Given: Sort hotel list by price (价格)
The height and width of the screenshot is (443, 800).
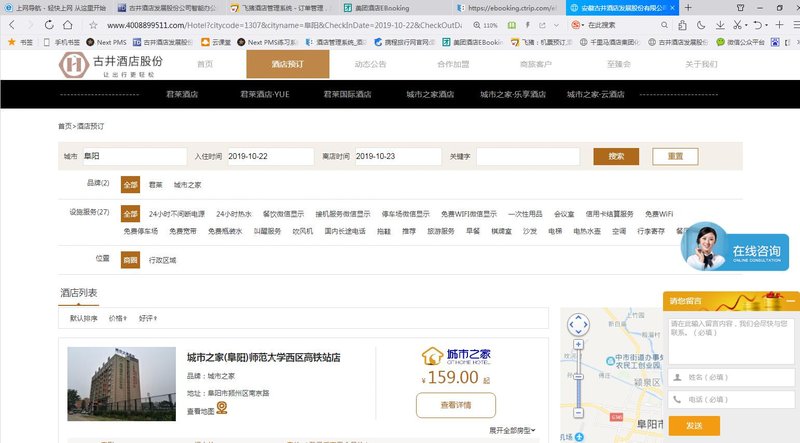Looking at the screenshot, I should 117,318.
